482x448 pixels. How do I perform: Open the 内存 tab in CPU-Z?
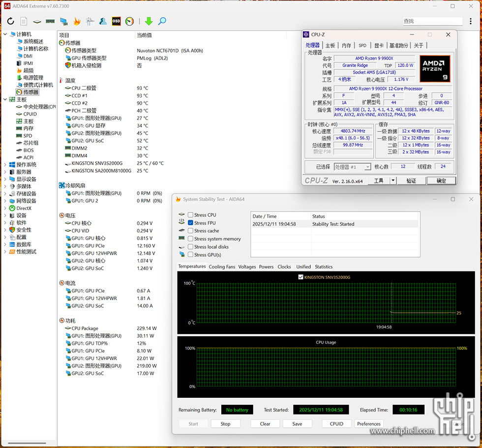pyautogui.click(x=347, y=45)
